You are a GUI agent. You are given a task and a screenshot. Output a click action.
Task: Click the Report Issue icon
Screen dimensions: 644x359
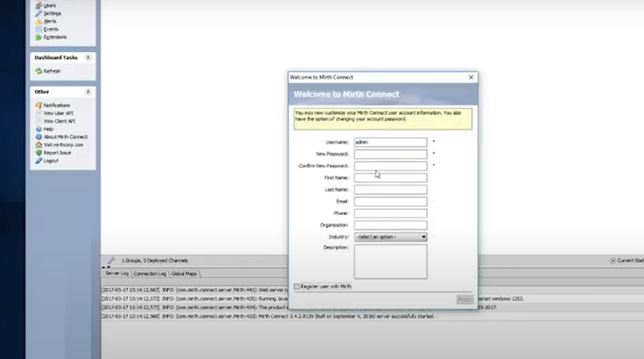click(39, 152)
